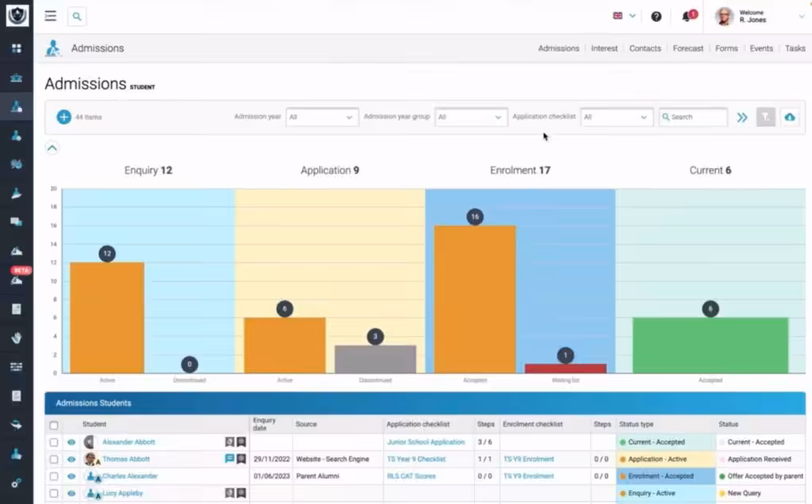Screen dimensions: 812x504
Task: Tick the checkbox for Charles Alexander
Action: point(54,476)
